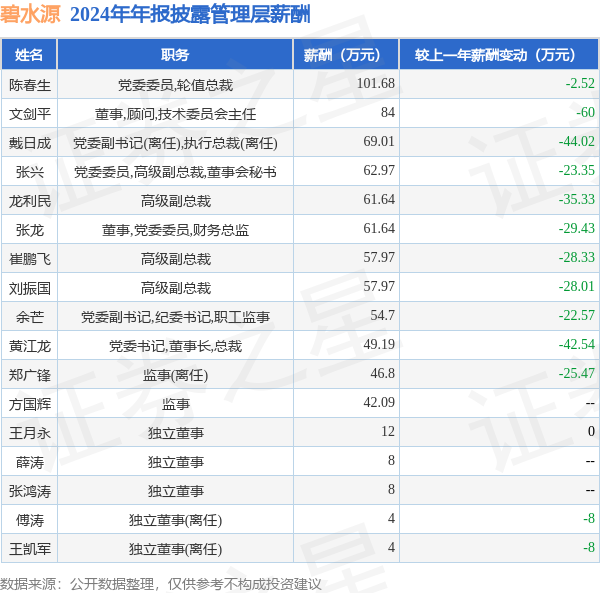Viewport: 600px width, 593px height.
Task: Click salary value 62.97
Action: point(379,170)
